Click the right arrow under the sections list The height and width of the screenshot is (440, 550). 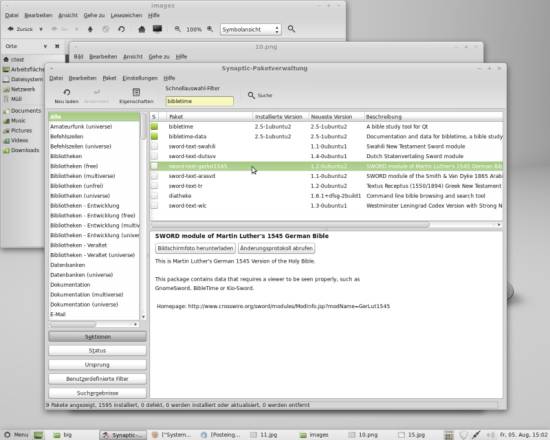[135, 324]
